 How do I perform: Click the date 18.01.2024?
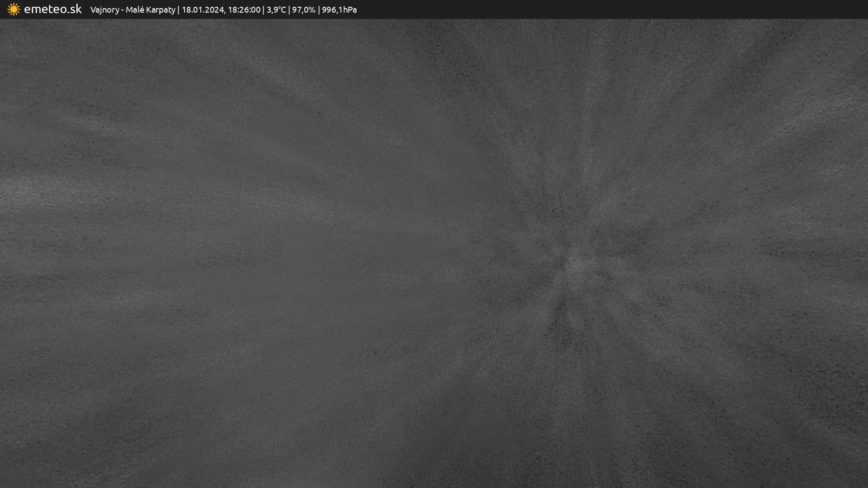click(203, 10)
